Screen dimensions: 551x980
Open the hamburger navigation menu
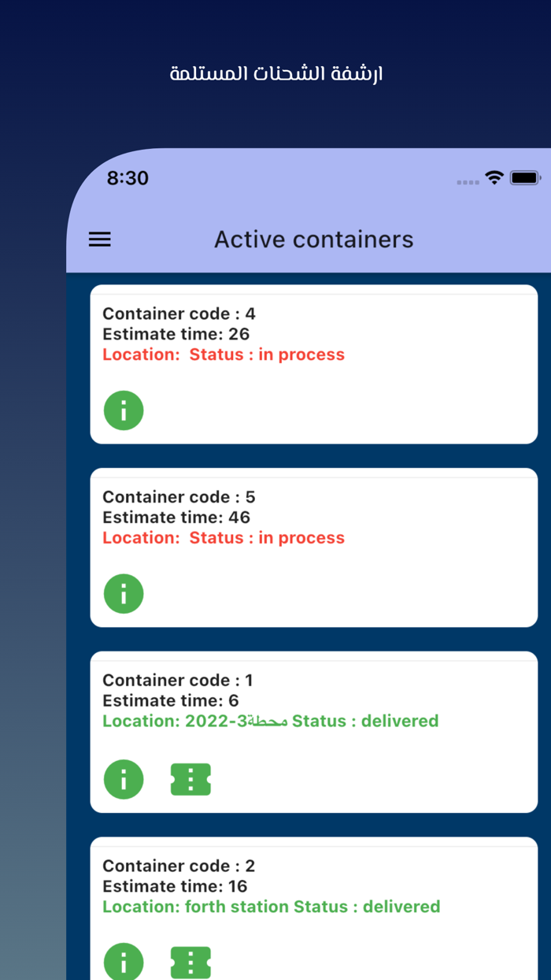click(x=100, y=239)
